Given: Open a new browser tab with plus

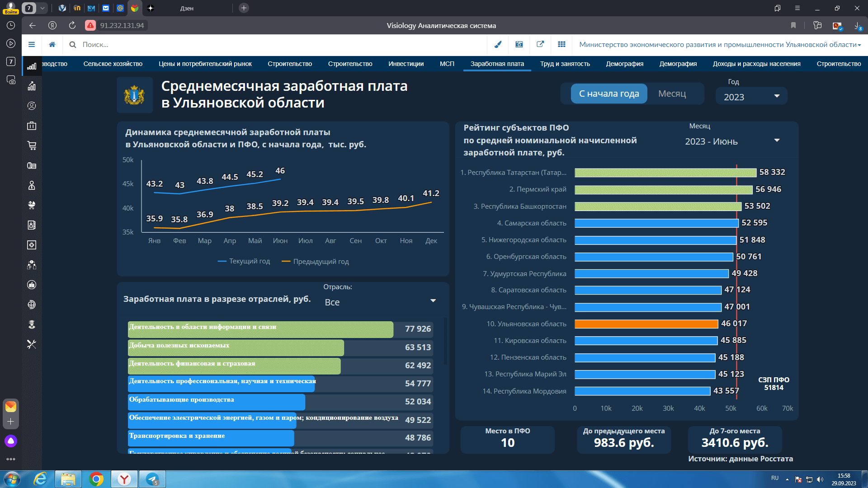Looking at the screenshot, I should [x=244, y=8].
